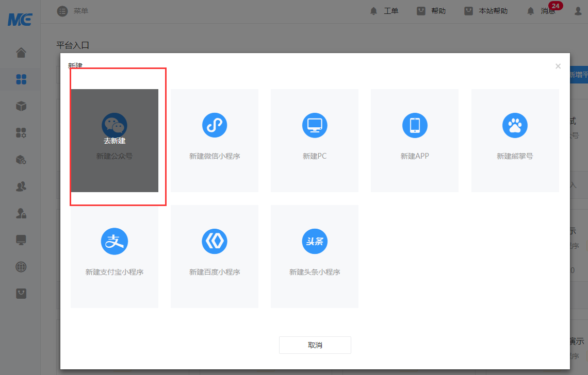The width and height of the screenshot is (588, 375).
Task: Click the 去新建 label on the 公众号 card
Action: pos(115,141)
